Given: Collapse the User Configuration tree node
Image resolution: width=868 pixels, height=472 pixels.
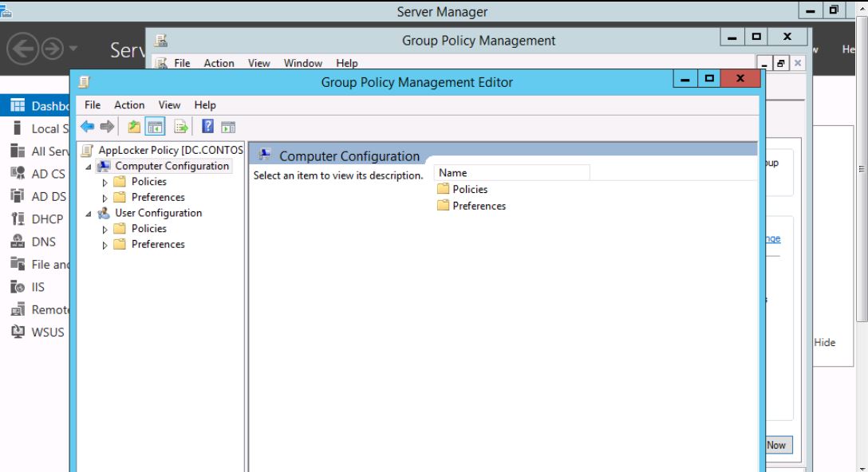Looking at the screenshot, I should (x=89, y=213).
